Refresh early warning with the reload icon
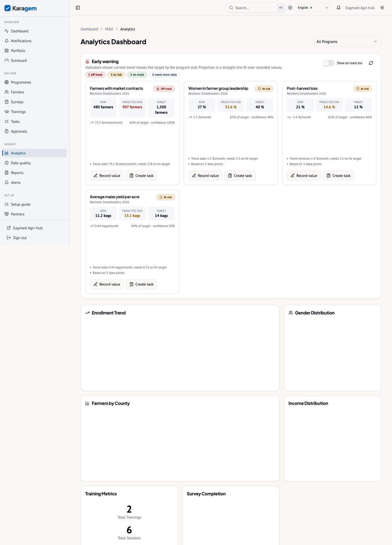The height and width of the screenshot is (545, 392). [x=371, y=63]
